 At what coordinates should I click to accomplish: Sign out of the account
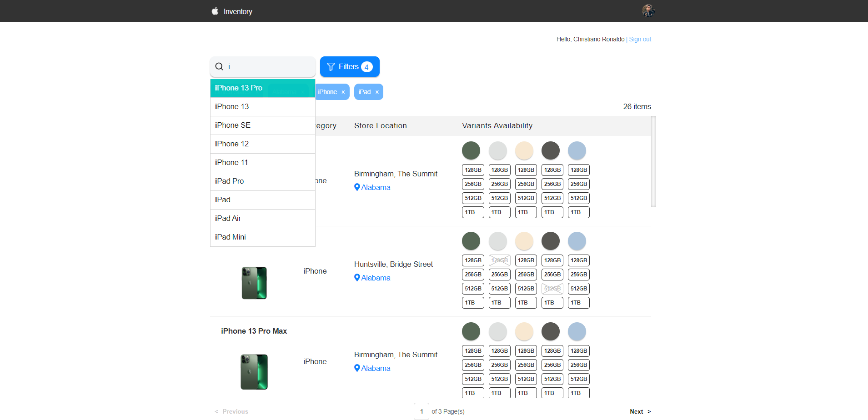(x=640, y=39)
